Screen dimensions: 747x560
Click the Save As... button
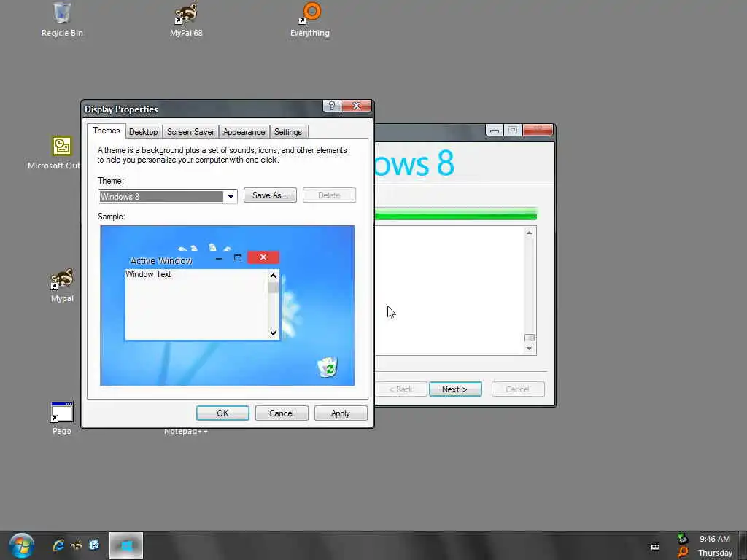[x=270, y=195]
